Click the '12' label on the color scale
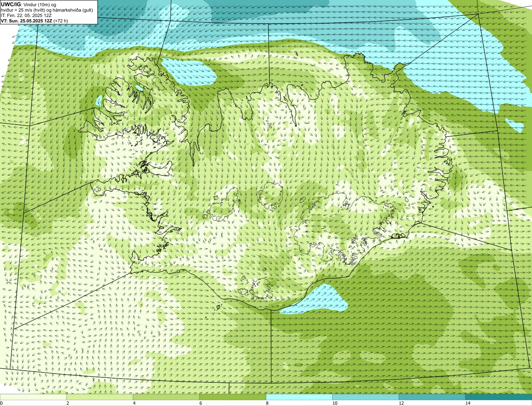The image size is (532, 406). tap(401, 403)
